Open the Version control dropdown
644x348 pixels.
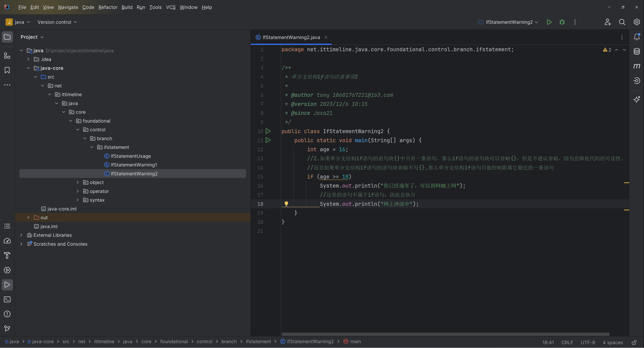(x=57, y=22)
